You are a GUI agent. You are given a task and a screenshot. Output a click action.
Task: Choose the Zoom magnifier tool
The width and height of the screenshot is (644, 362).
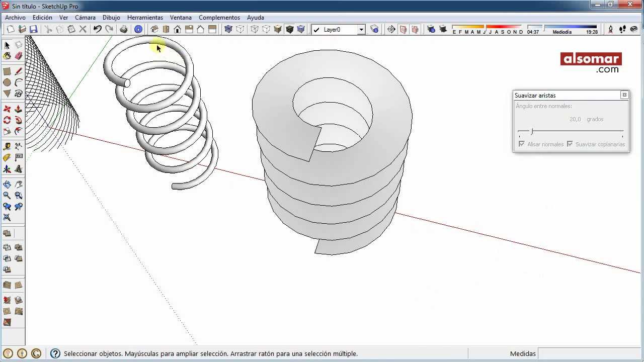[x=7, y=196]
